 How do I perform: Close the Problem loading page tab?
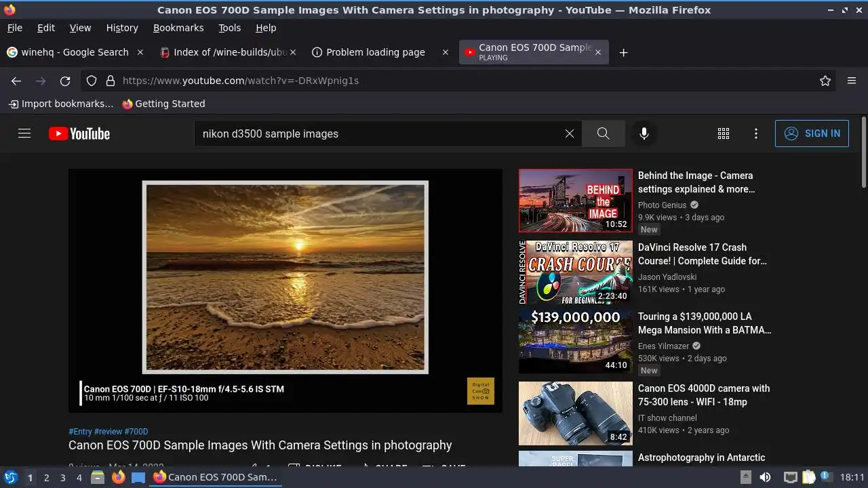(x=446, y=52)
